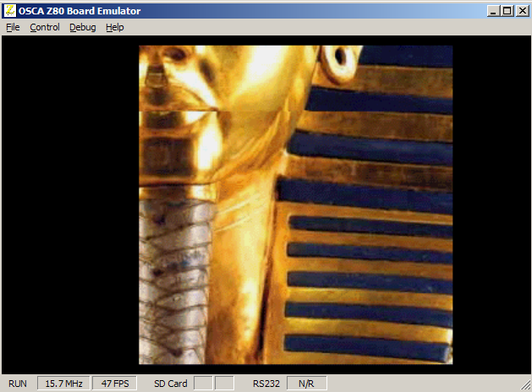Click the RUN status text
The width and height of the screenshot is (532, 392).
[x=18, y=384]
